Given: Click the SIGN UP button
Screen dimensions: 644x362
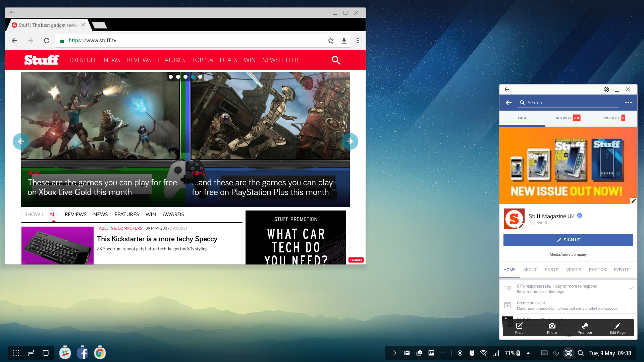Looking at the screenshot, I should (568, 240).
